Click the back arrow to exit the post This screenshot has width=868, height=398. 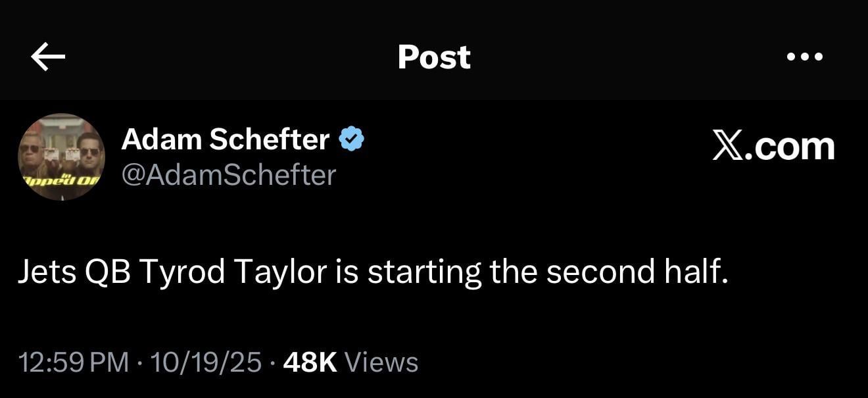coord(47,57)
